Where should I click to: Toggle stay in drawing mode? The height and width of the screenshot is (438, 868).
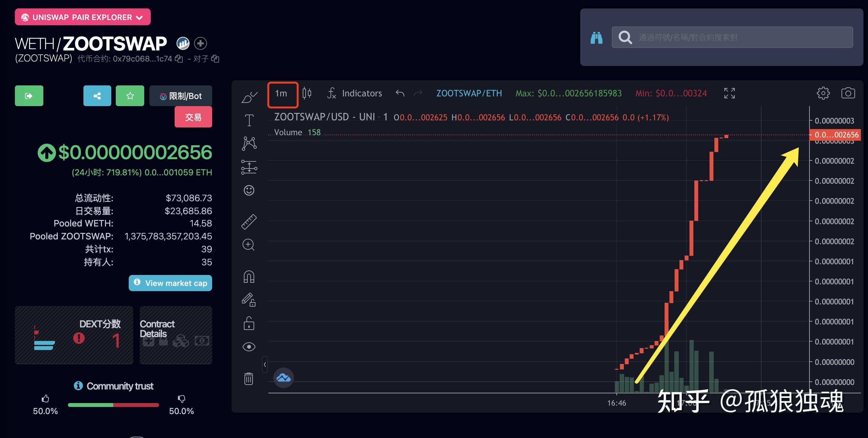249,300
